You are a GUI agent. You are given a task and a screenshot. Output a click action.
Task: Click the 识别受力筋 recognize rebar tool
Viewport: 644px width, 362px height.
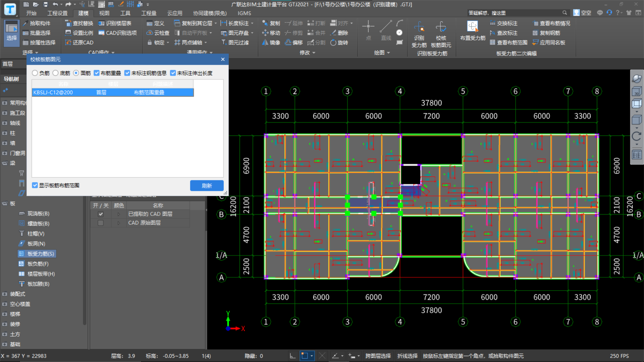coord(419,35)
